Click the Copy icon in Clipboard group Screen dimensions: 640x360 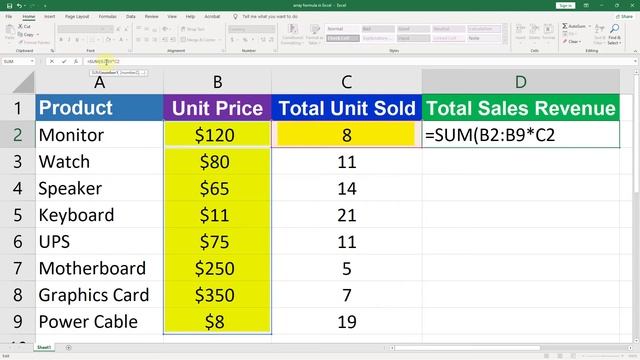(20, 35)
